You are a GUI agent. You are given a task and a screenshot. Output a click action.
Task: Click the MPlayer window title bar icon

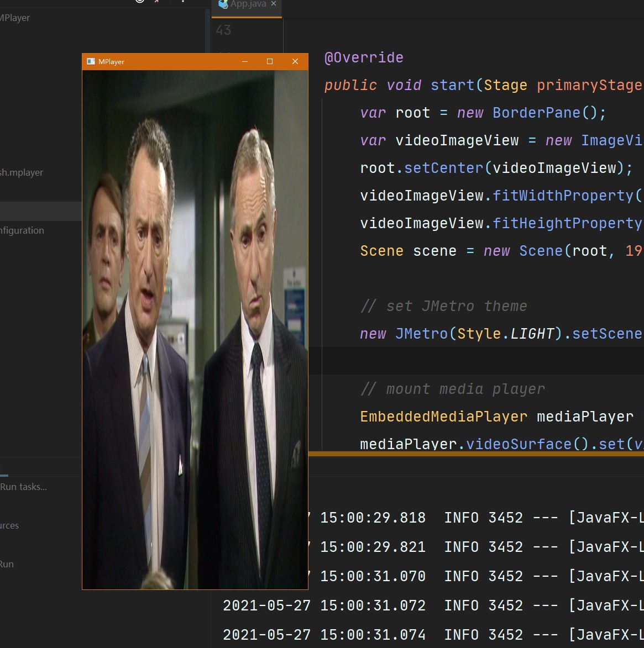[91, 61]
